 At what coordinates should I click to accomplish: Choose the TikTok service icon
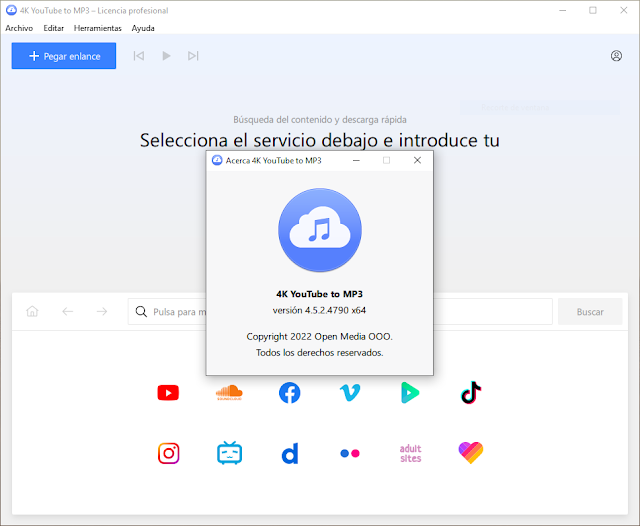pyautogui.click(x=471, y=393)
